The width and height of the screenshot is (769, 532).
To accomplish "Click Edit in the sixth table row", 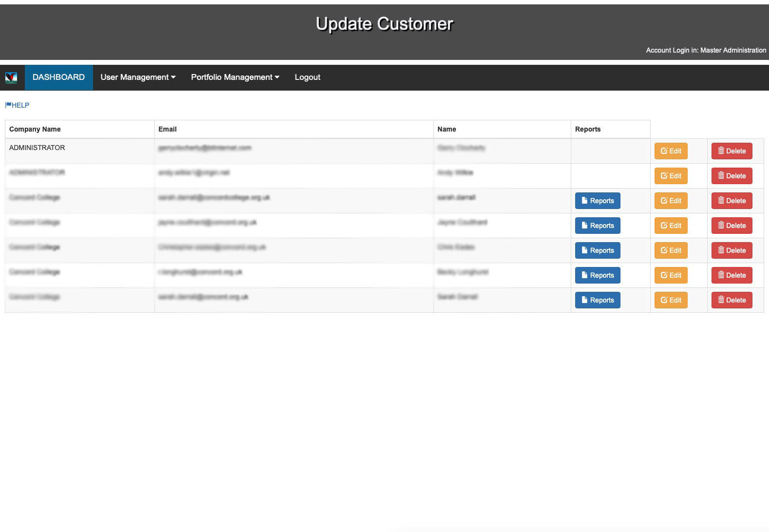I will 671,275.
